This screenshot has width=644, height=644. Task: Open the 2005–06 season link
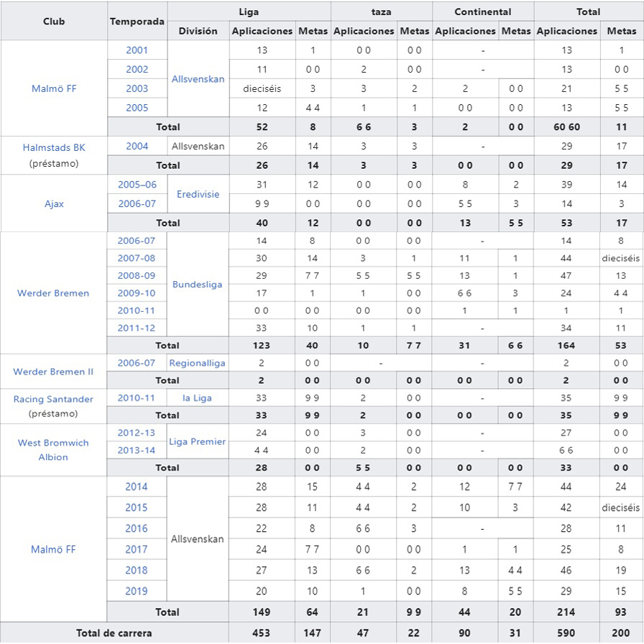pos(137,184)
